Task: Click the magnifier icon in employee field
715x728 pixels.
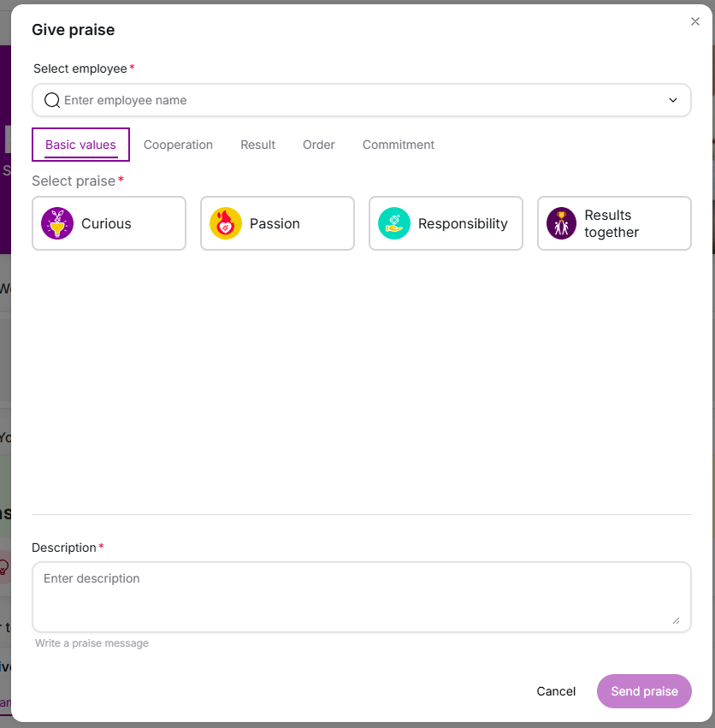Action: tap(52, 100)
